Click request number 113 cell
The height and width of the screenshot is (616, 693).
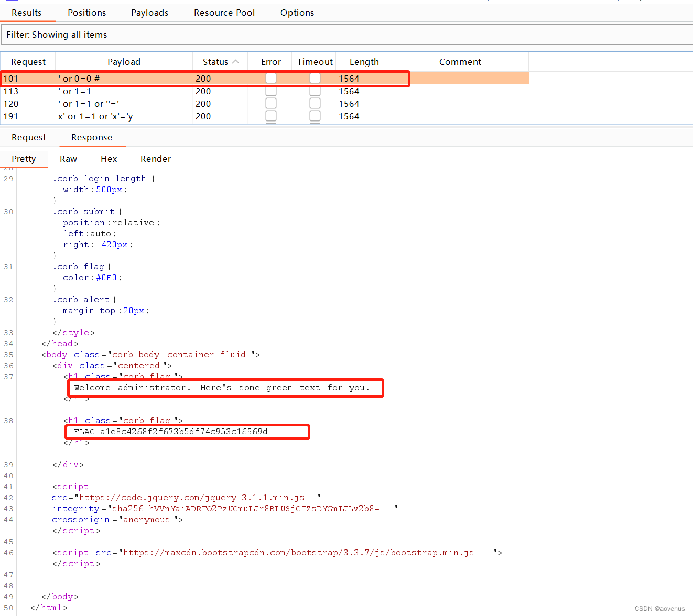(x=11, y=91)
